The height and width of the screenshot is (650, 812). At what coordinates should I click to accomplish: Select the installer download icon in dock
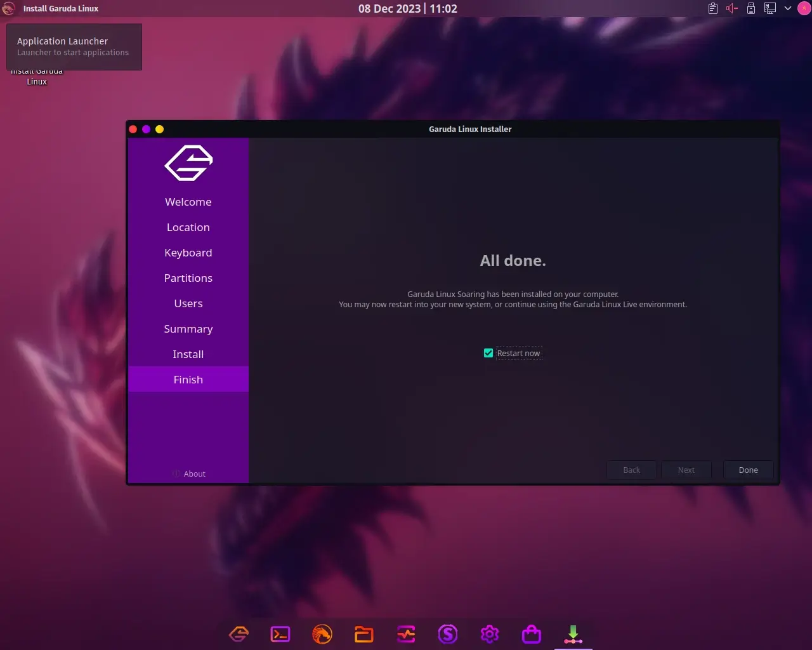point(573,633)
